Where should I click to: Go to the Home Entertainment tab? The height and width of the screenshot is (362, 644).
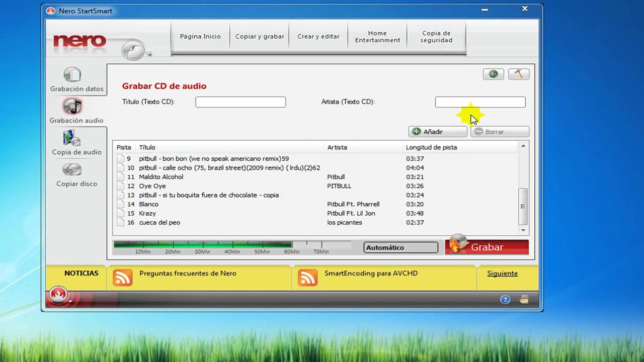[377, 36]
